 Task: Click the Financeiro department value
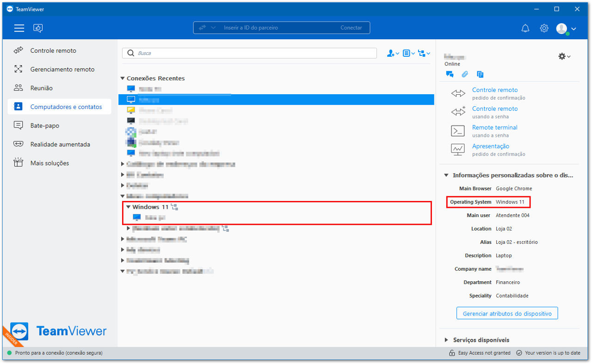pyautogui.click(x=508, y=282)
